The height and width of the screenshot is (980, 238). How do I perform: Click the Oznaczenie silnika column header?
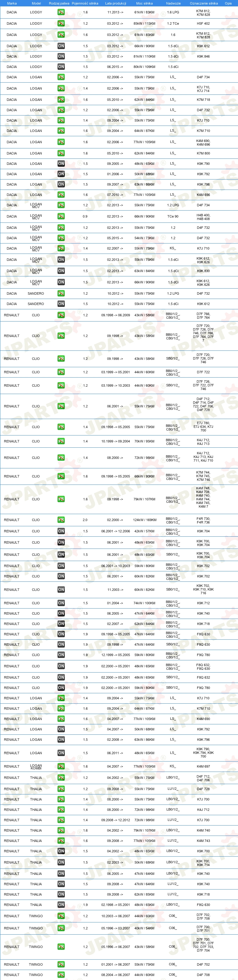(204, 3)
